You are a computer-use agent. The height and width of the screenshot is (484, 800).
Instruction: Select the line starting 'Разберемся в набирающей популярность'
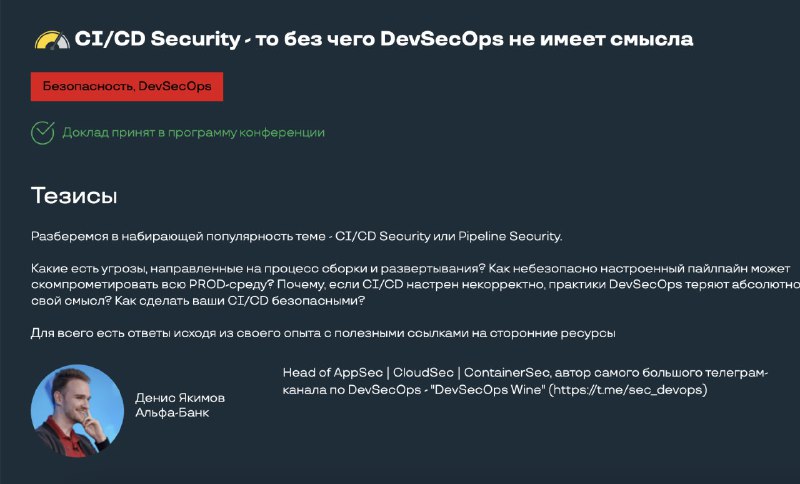click(296, 236)
